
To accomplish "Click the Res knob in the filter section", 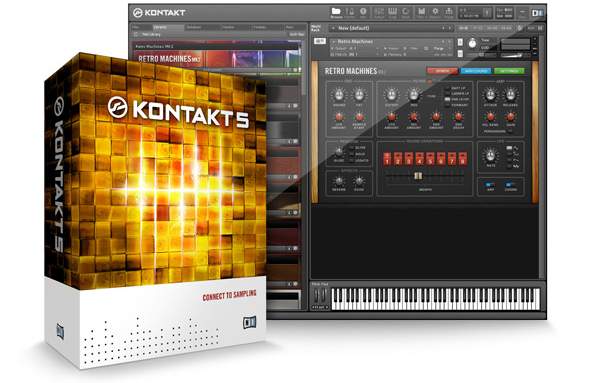I will 414,95.
